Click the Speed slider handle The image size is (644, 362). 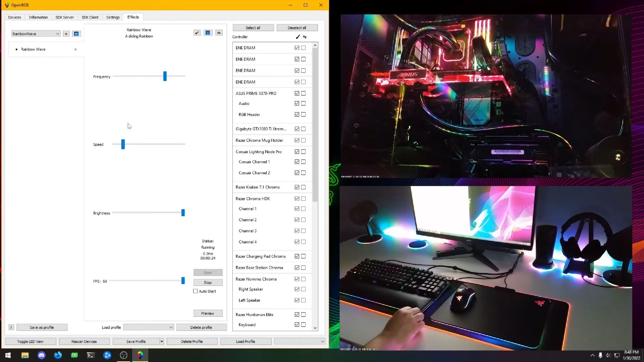(123, 144)
